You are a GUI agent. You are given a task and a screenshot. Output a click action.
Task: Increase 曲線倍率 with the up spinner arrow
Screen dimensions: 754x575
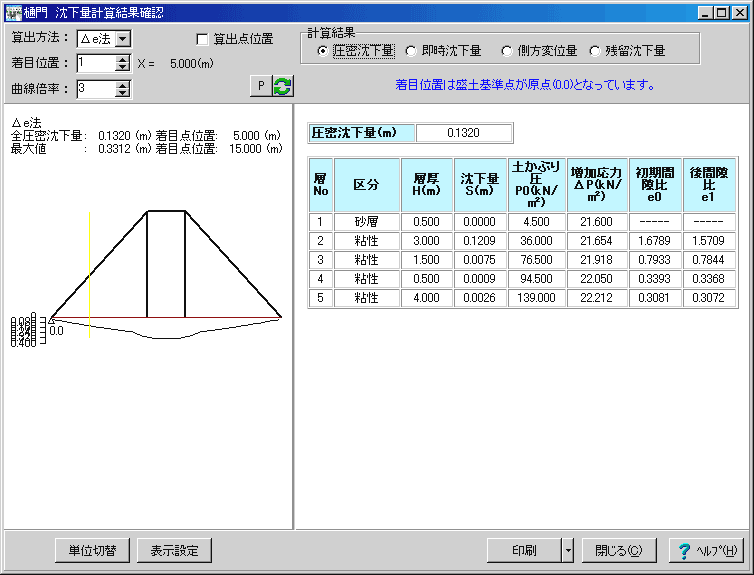(x=123, y=85)
